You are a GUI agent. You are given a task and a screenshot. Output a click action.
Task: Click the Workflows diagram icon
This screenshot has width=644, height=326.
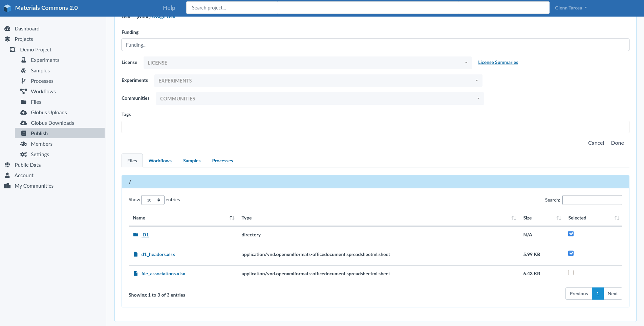tap(24, 92)
